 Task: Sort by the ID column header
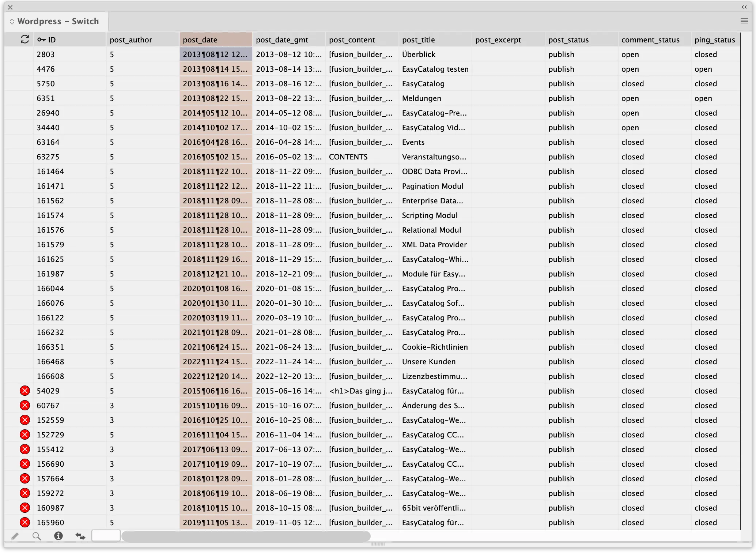point(69,39)
